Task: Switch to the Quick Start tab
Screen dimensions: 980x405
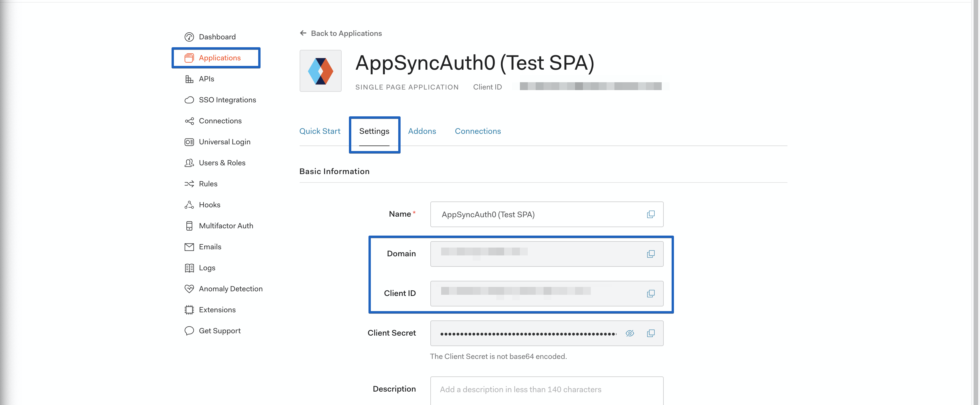Action: pyautogui.click(x=320, y=131)
